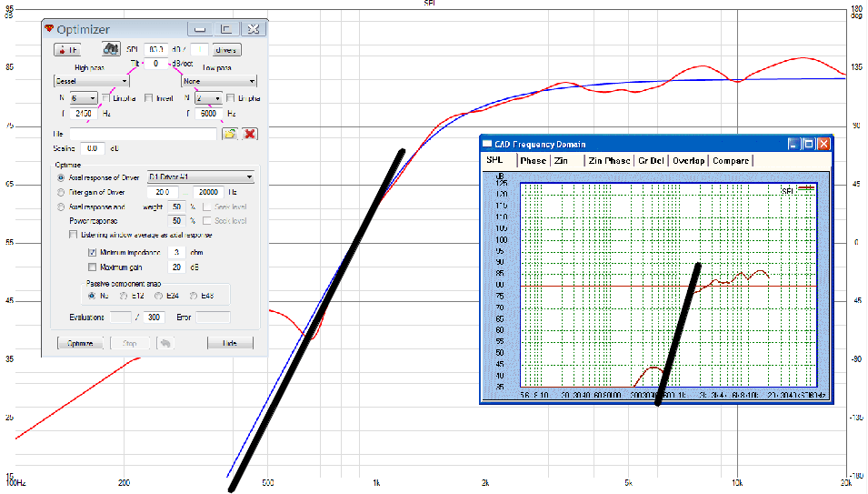
Task: Click the Axial response weight field
Action: point(176,207)
